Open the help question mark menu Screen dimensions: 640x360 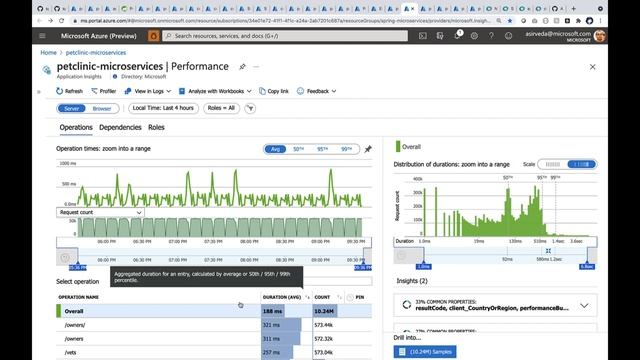coord(491,36)
